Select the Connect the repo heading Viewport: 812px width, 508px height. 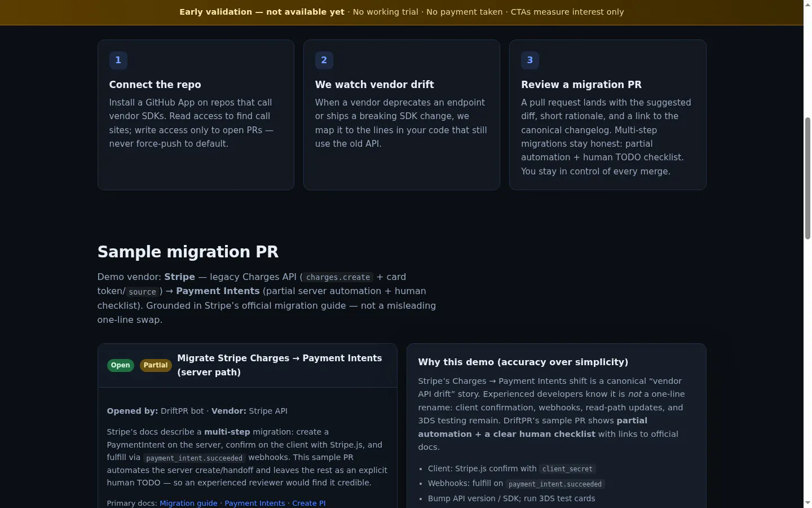155,85
